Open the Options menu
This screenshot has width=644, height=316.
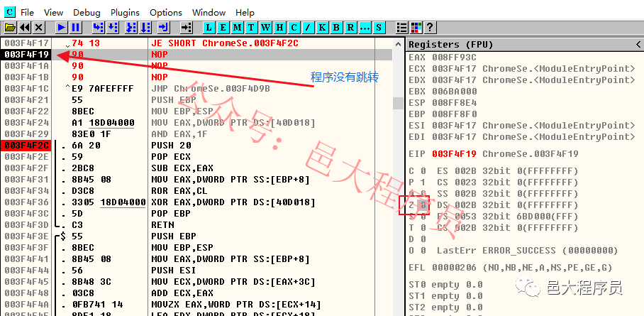point(166,12)
